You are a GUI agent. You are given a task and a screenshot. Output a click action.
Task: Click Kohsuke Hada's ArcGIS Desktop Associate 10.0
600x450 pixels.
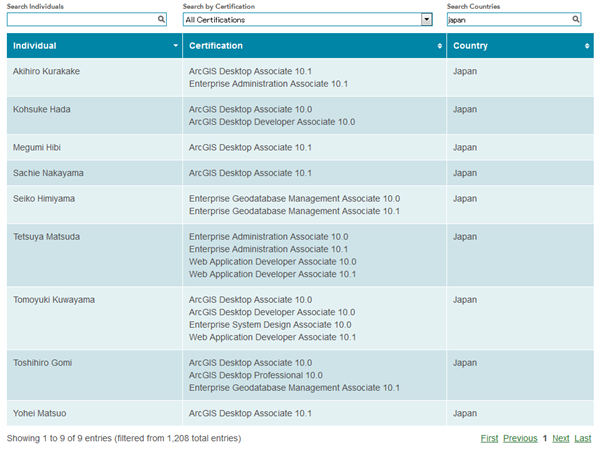[x=250, y=109]
